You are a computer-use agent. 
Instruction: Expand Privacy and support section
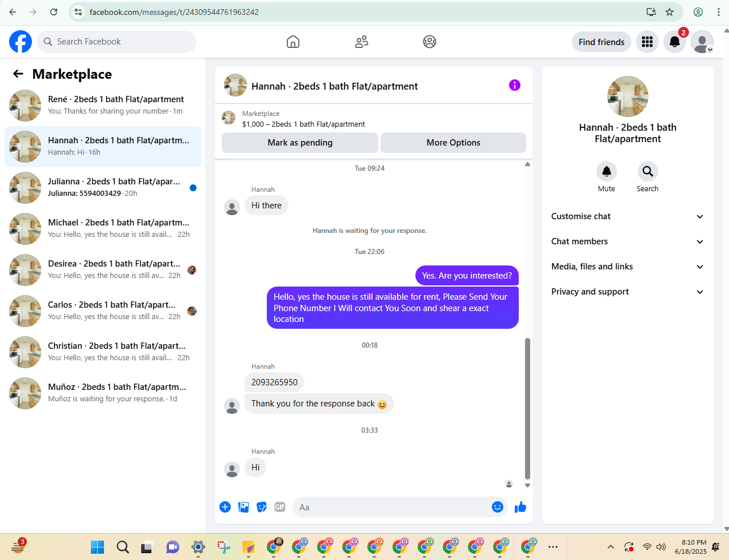click(x=628, y=292)
